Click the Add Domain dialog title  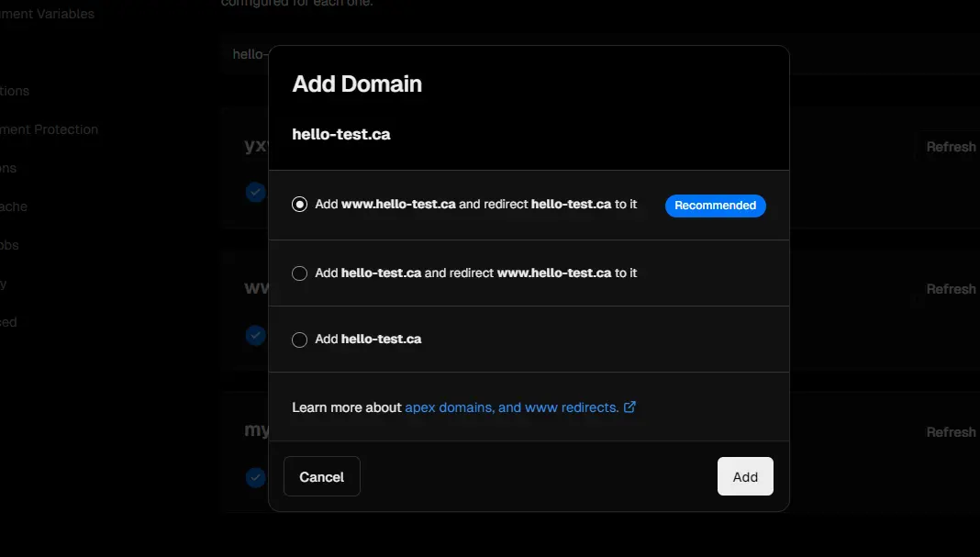357,84
